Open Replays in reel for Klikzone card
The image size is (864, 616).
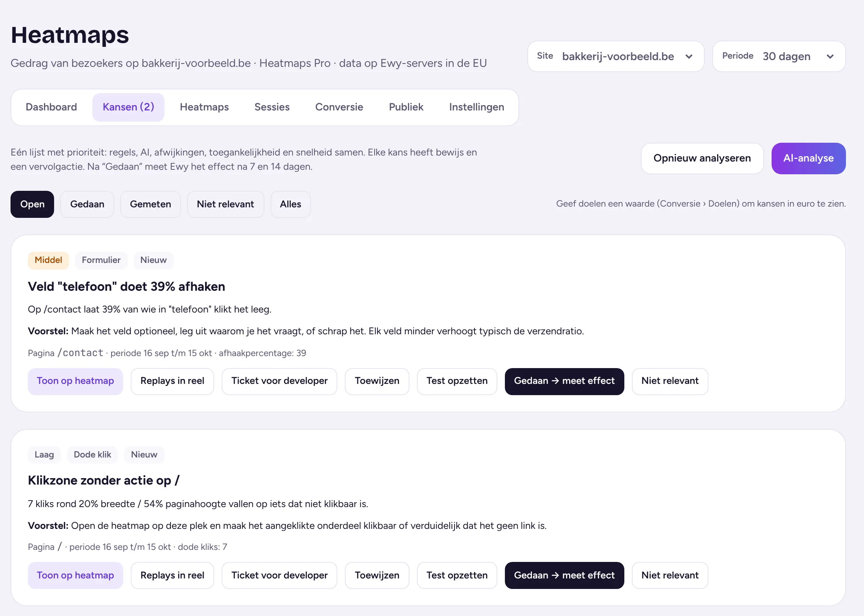(x=172, y=575)
